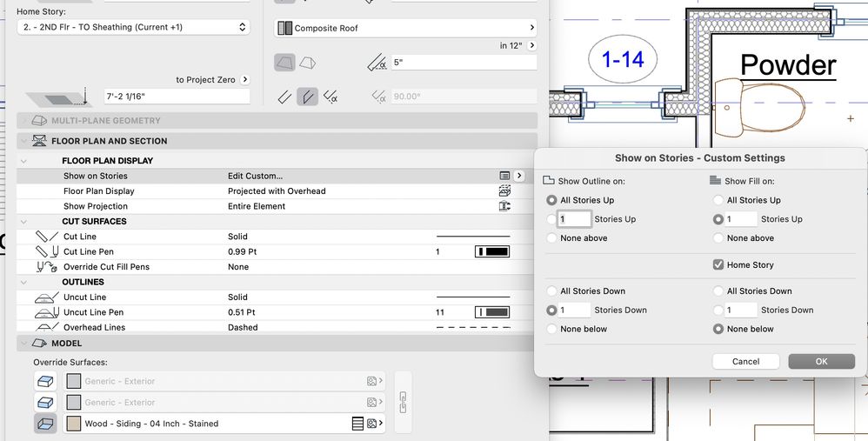Viewport: 868px width, 441px height.
Task: Select outline Stories Up count radio
Action: 551,219
